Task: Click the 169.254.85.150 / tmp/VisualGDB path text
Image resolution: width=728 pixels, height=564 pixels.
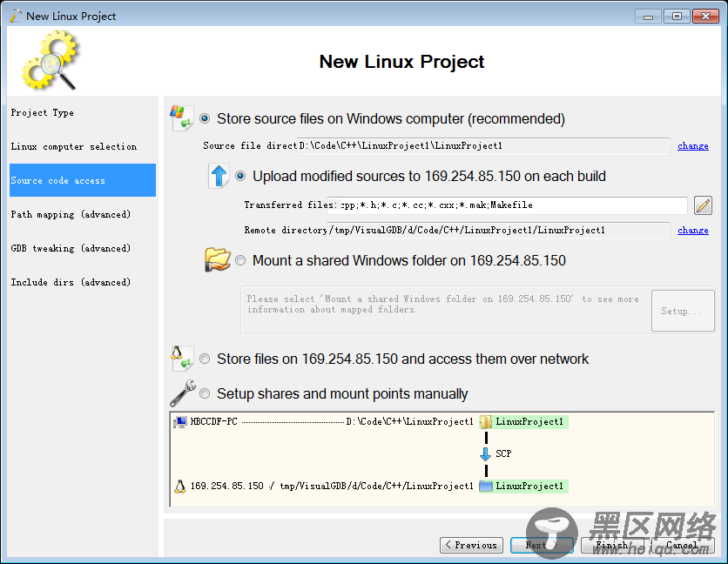Action: 332,486
